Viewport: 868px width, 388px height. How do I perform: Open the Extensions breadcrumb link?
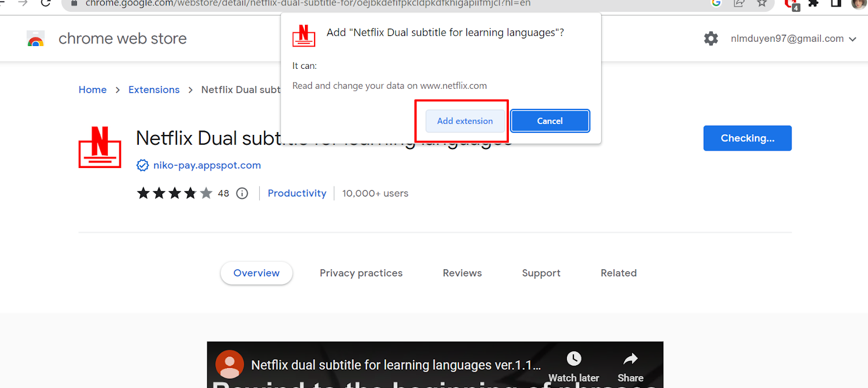(154, 89)
